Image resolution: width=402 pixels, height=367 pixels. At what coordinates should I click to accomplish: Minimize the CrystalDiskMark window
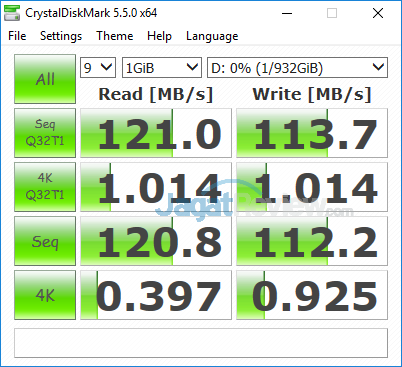click(287, 13)
